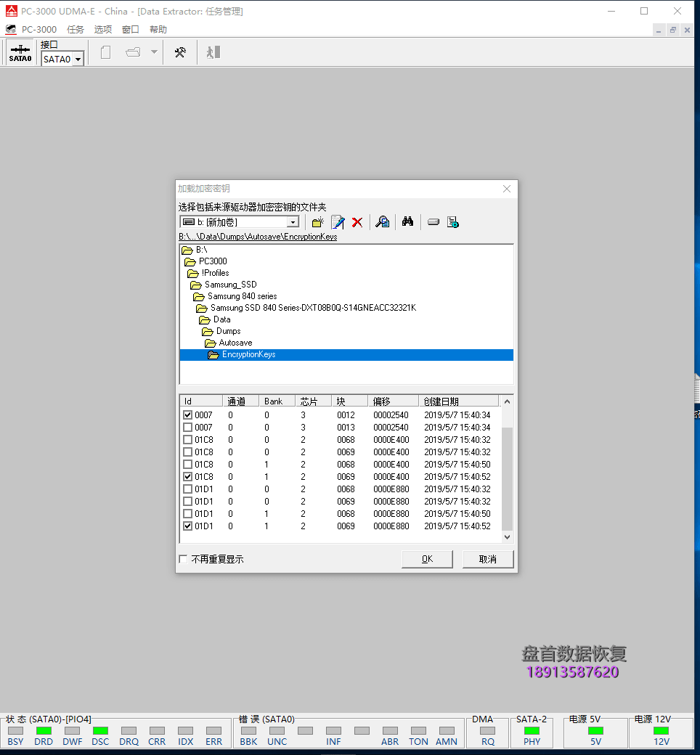The width and height of the screenshot is (700, 755).
Task: Click the document with gear settings icon
Action: 453,222
